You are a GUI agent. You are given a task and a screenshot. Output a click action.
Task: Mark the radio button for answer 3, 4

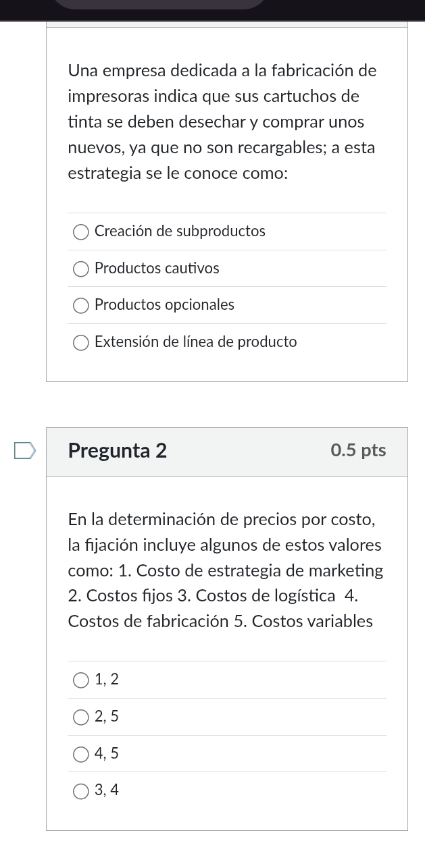[x=81, y=791]
